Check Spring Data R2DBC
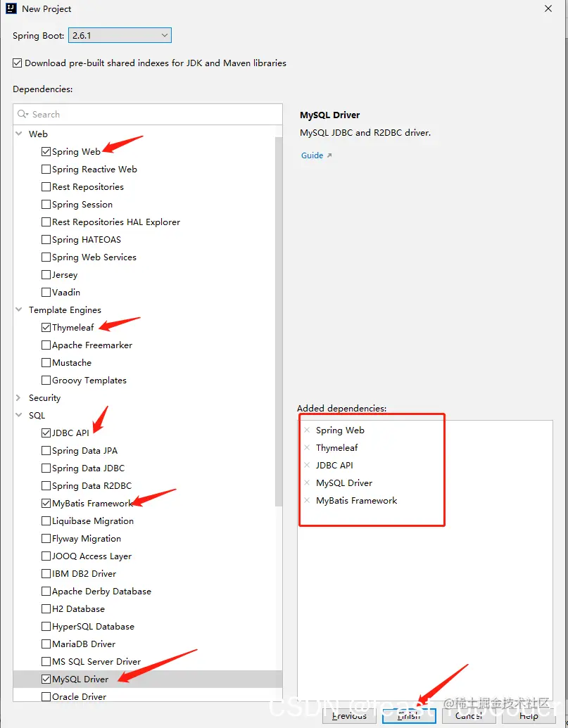 tap(46, 485)
